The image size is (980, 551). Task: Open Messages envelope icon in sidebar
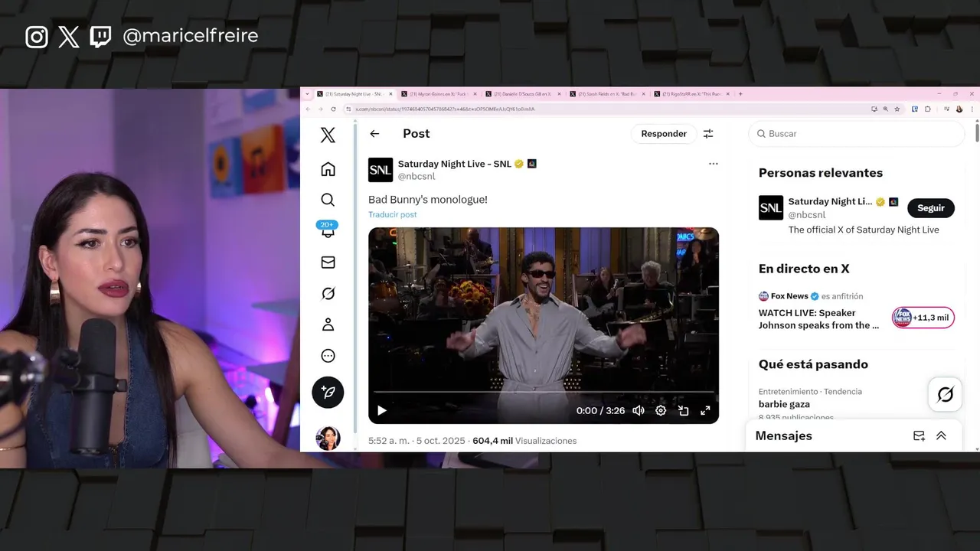click(x=328, y=262)
